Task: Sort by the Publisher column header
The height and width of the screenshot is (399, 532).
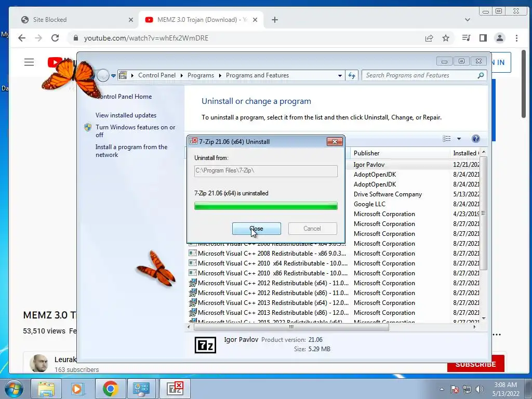Action: (400, 153)
